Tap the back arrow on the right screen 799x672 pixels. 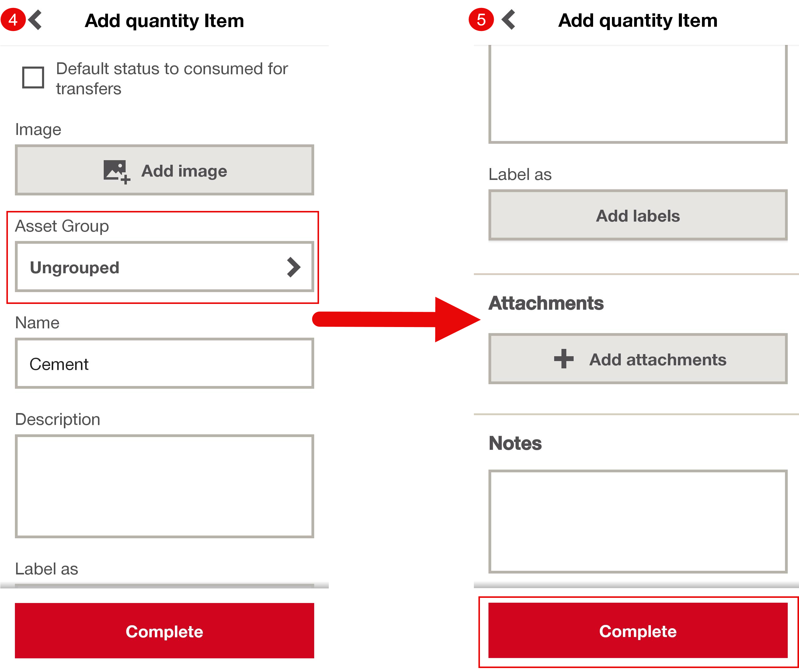coord(509,20)
